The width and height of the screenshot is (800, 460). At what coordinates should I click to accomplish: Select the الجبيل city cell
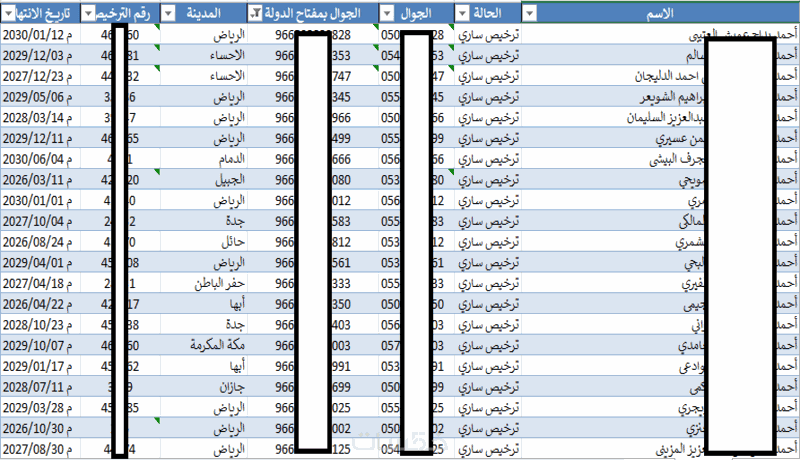204,180
